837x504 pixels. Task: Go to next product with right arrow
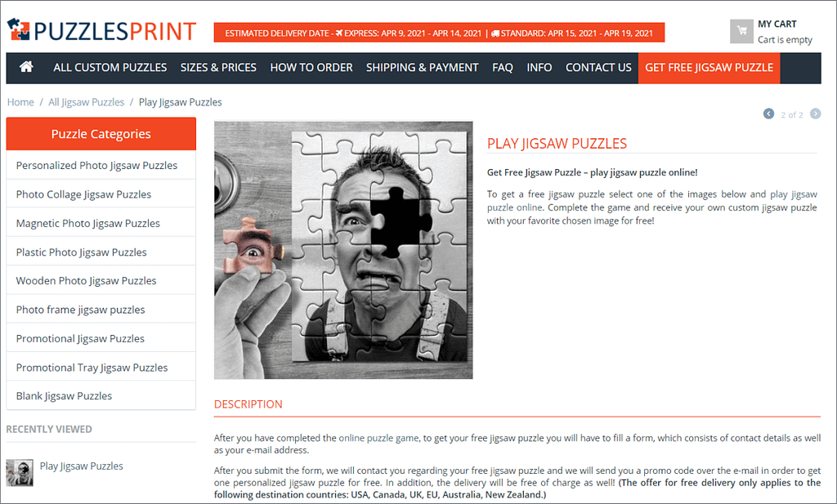tap(815, 114)
